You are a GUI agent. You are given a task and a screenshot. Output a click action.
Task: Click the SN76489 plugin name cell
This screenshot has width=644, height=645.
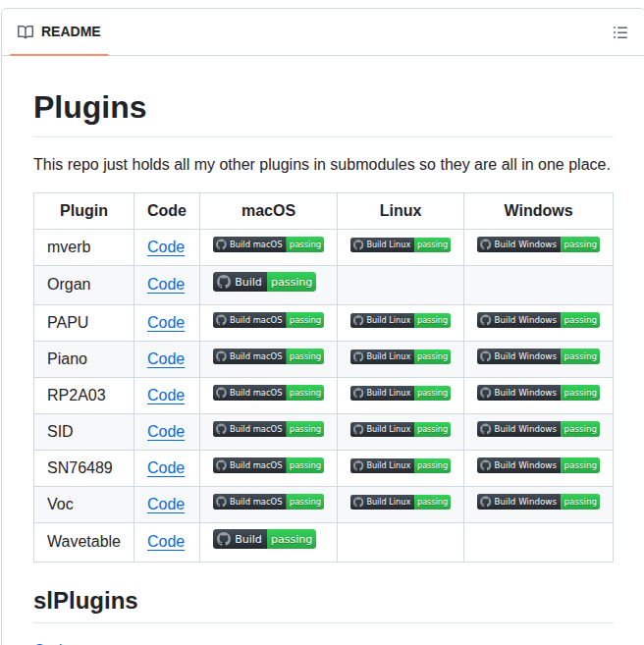tap(83, 468)
